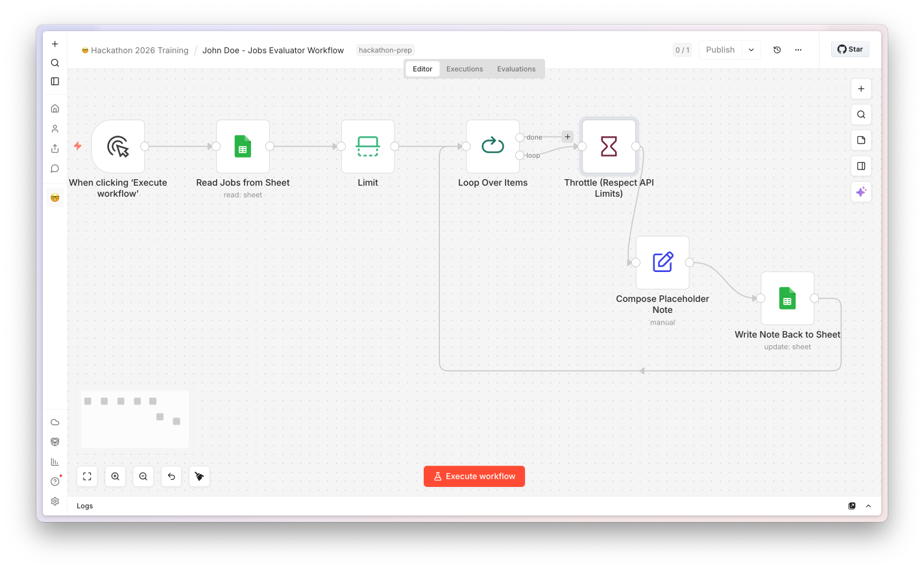Select the Limit node icon
This screenshot has width=924, height=570.
coord(368,147)
